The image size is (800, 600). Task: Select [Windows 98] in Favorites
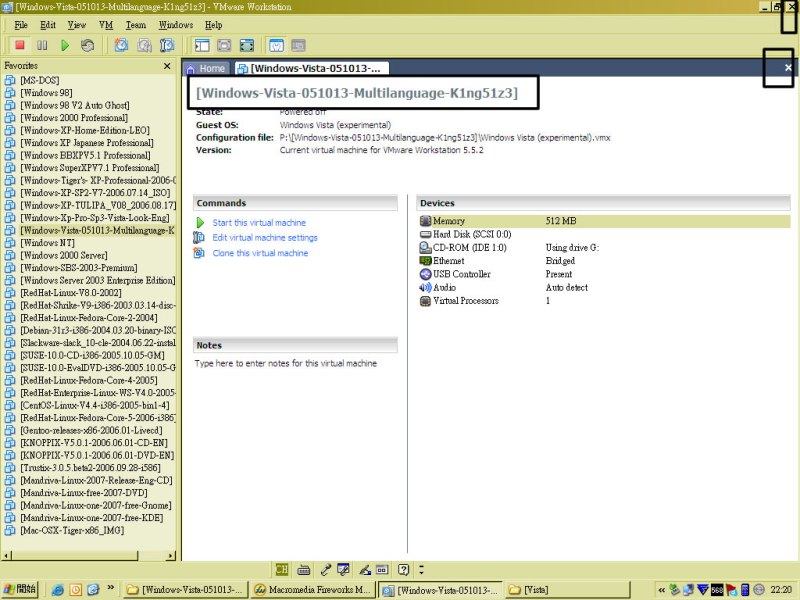coord(46,92)
